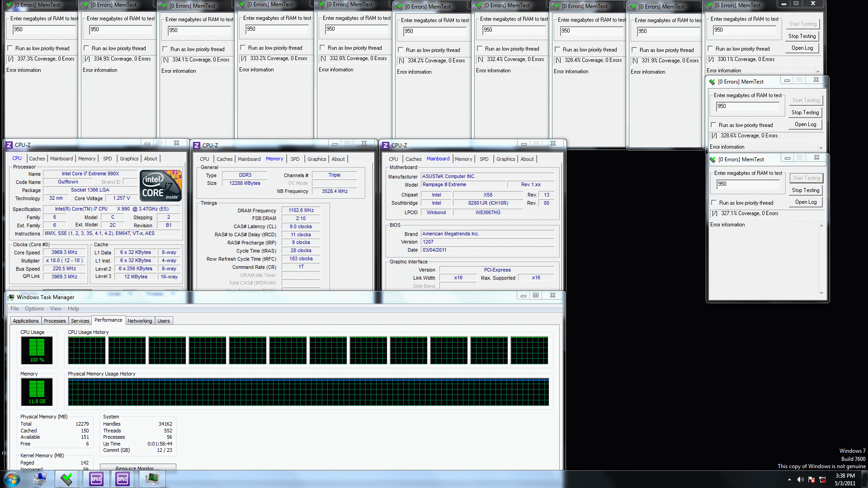Screen dimensions: 868x488
Task: Click scroll-down arrow in 327.1% MemTest error box
Action: [x=821, y=293]
